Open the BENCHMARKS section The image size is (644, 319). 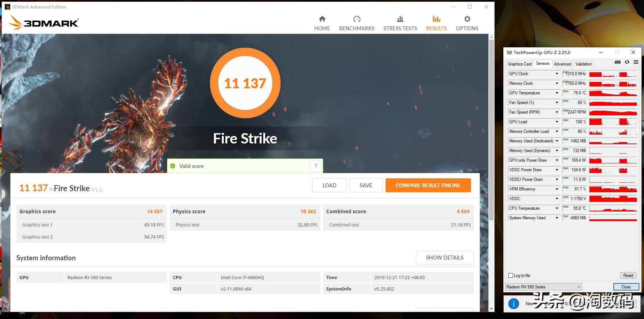(x=357, y=23)
